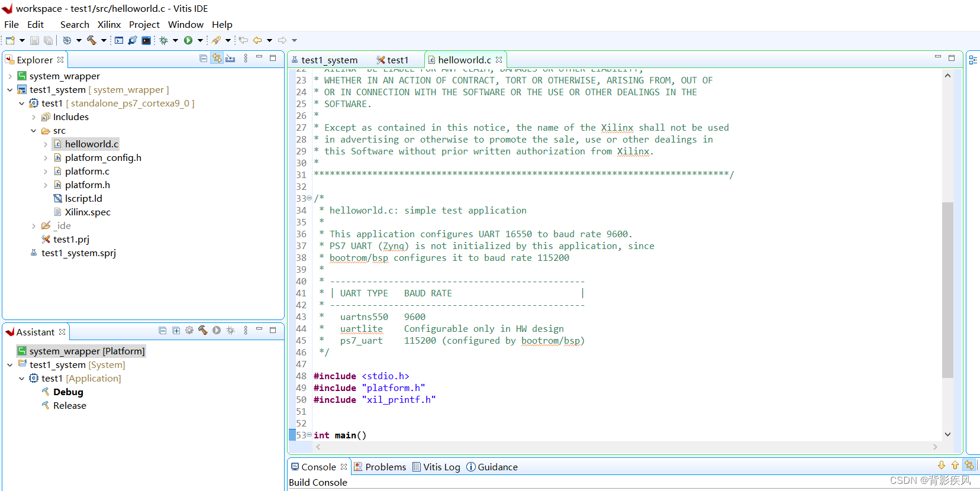The image size is (980, 491).
Task: Click editor vertical scrollbar thumb
Action: 947,290
